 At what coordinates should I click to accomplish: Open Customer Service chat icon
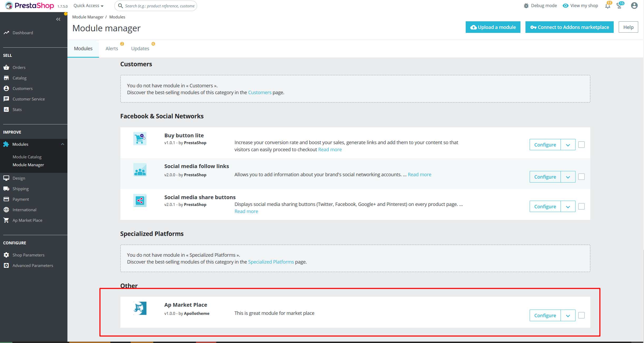point(6,99)
